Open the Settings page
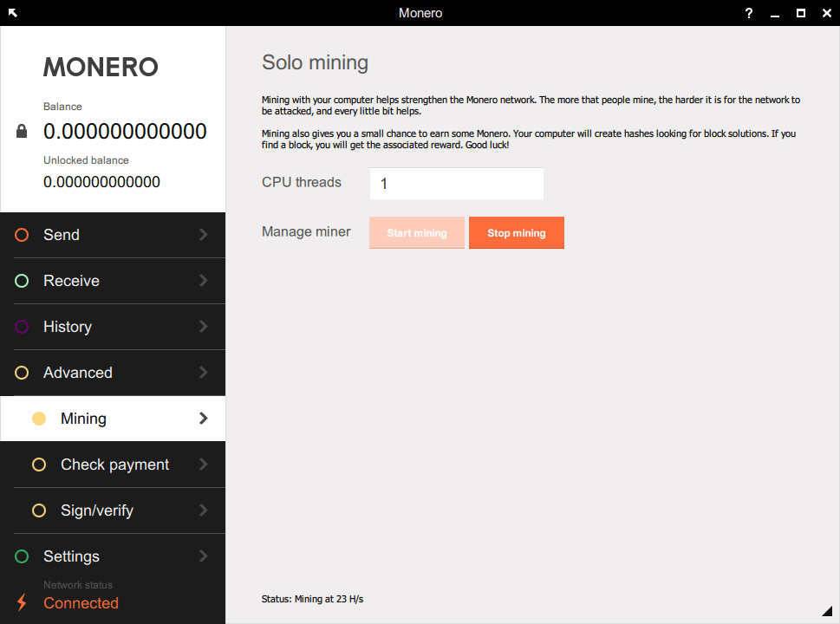 (x=113, y=556)
